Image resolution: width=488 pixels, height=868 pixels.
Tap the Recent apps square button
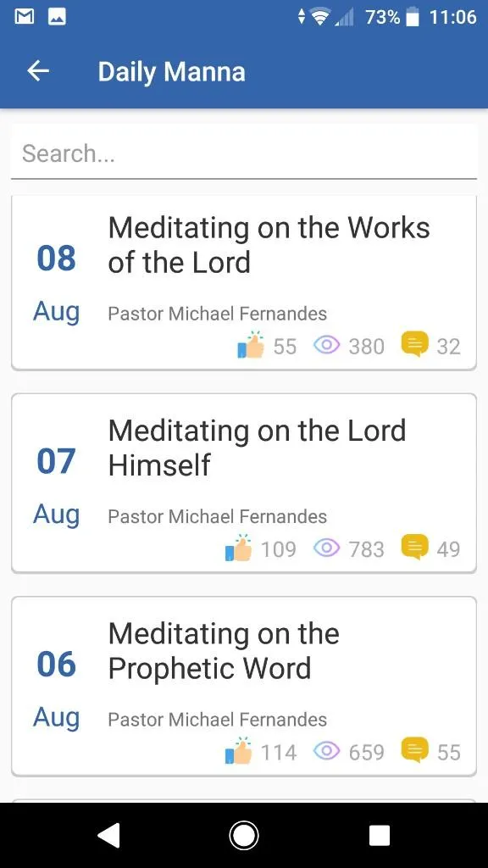(380, 835)
